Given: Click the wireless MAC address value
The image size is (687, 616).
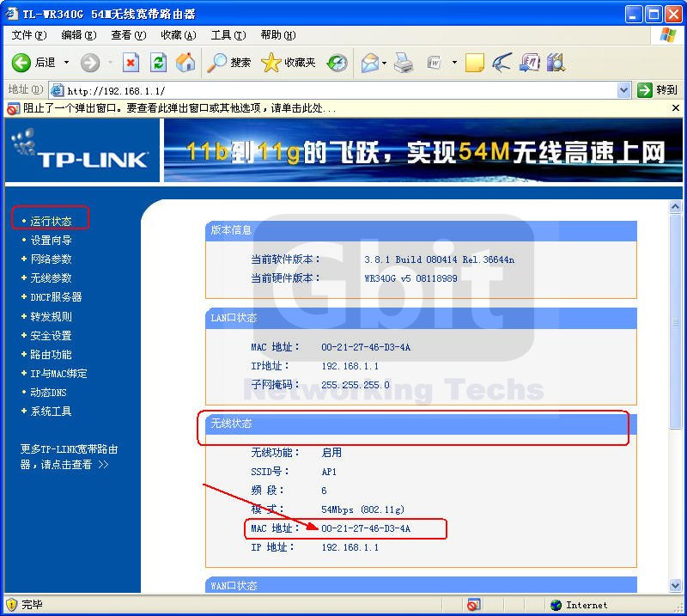Looking at the screenshot, I should (366, 528).
